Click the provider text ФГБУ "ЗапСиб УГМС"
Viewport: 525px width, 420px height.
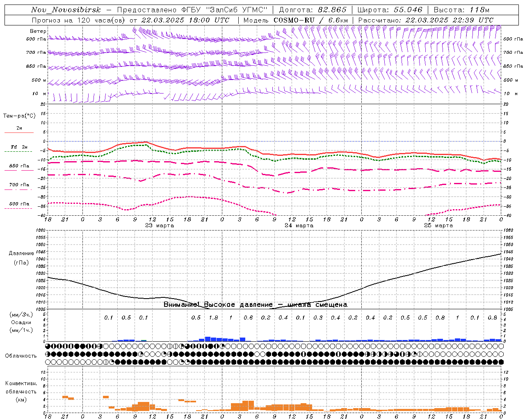[224, 10]
